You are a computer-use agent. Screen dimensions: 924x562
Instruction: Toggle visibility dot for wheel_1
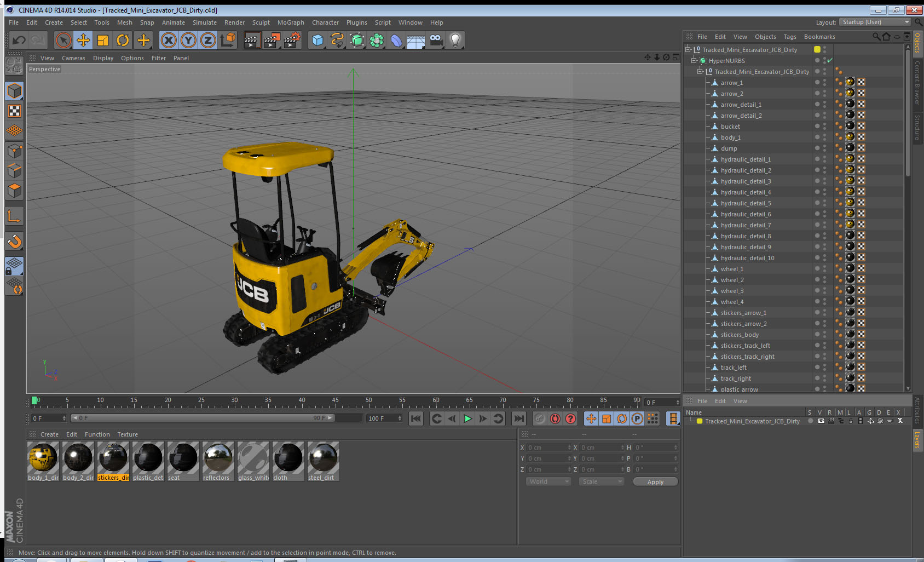click(817, 269)
